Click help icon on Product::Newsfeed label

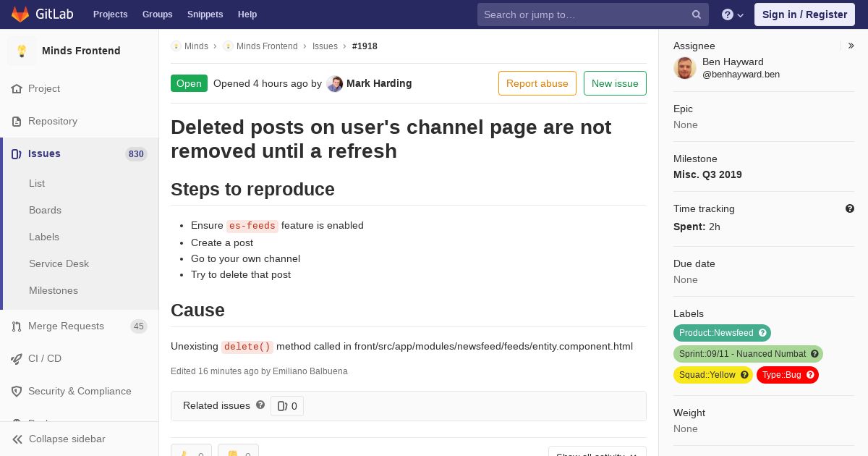point(762,333)
